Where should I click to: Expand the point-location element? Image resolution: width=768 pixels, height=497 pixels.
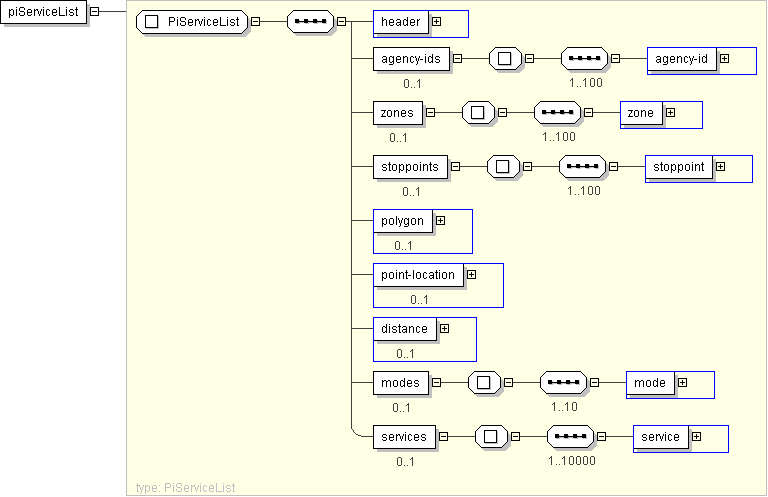[471, 275]
